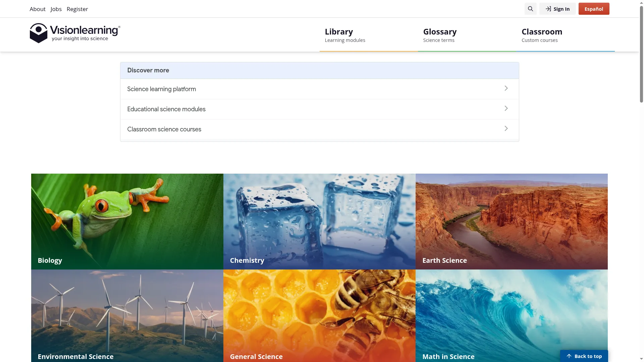Viewport: 644px width, 362px height.
Task: Open the Classroom custom courses tab
Action: (566, 35)
